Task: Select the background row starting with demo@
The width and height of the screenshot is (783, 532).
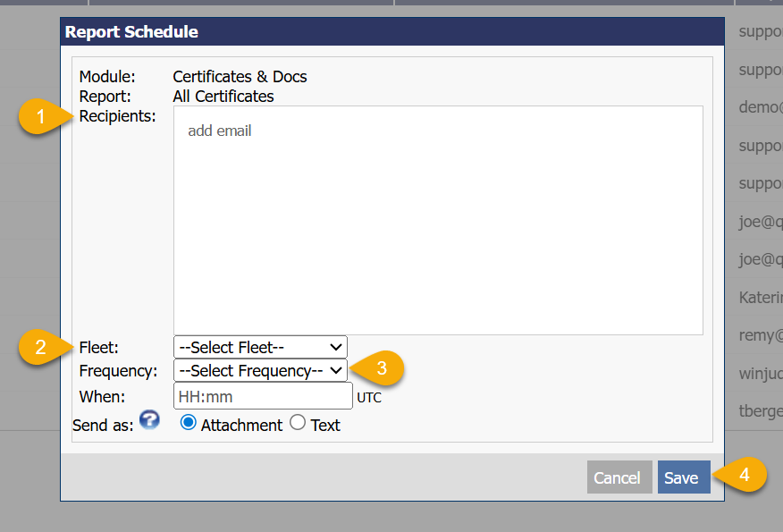Action: pyautogui.click(x=760, y=107)
